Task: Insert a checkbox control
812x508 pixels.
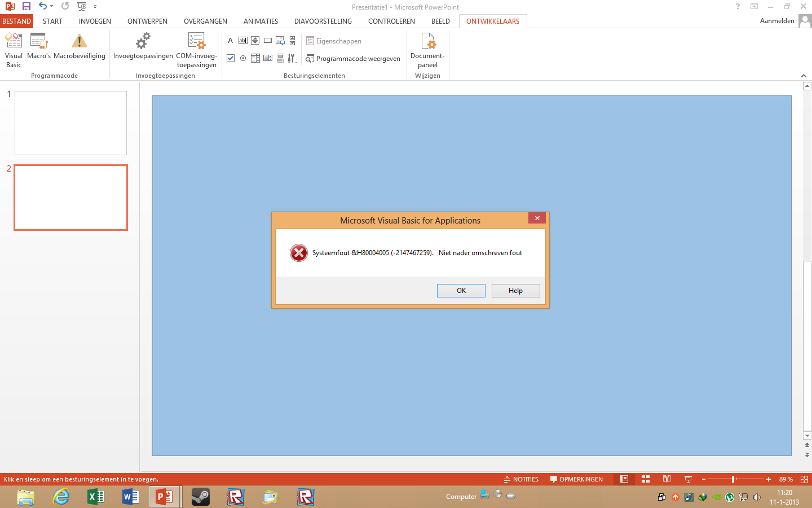Action: point(231,58)
